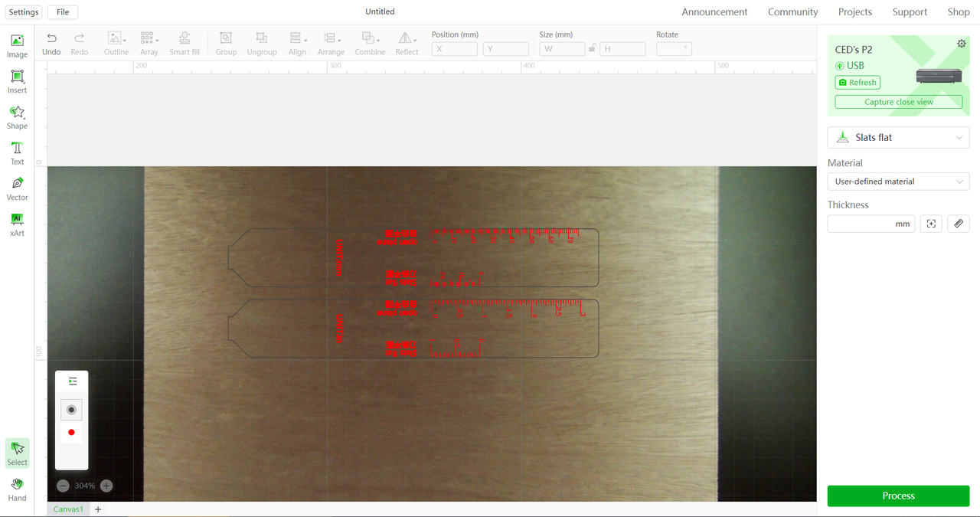Start processing with Process button

pos(898,496)
